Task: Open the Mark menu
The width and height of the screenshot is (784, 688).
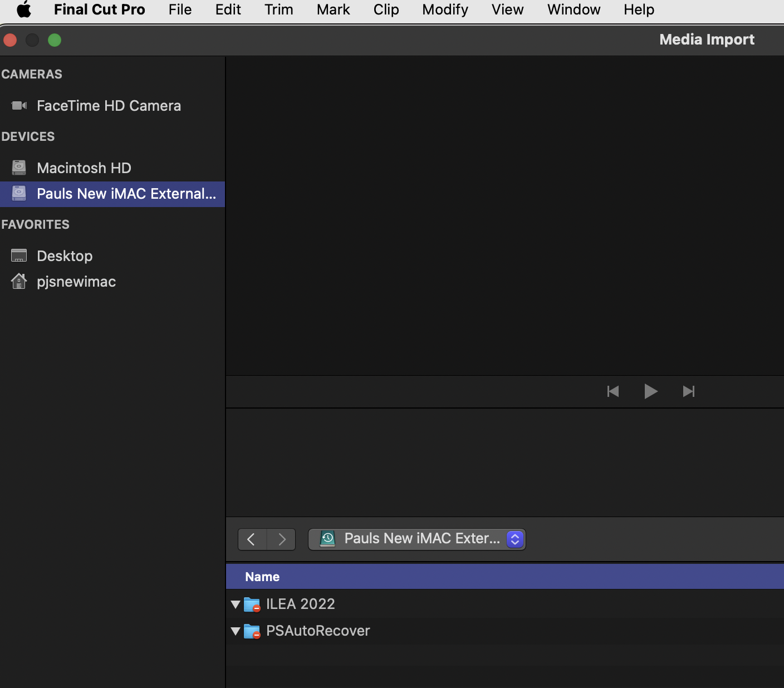Action: (x=334, y=9)
